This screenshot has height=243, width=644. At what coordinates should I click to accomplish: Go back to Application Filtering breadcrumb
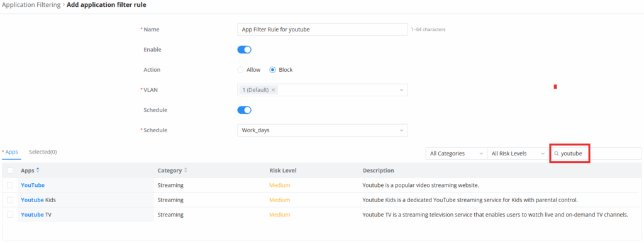pyautogui.click(x=31, y=5)
